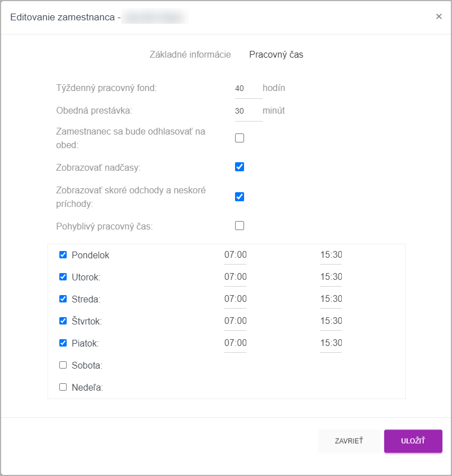Viewport: 452px width, 476px height.
Task: Uncheck the Pondelok workday checkbox
Action: [x=63, y=255]
